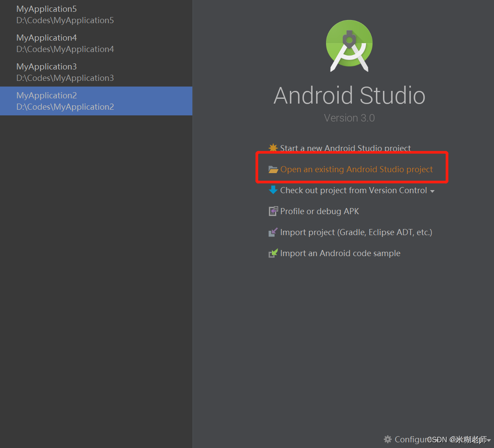Click the Android Studio logo
Viewport: 494px width, 448px height.
(x=349, y=46)
